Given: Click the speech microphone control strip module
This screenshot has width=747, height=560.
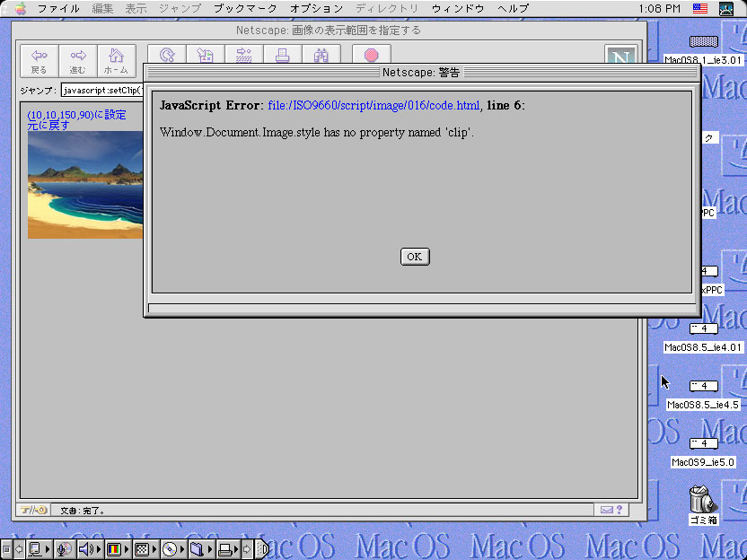Looking at the screenshot, I should click(x=65, y=549).
